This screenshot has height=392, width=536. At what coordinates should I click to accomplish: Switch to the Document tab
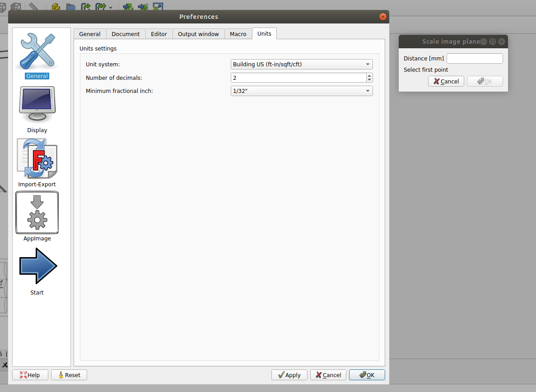coord(126,34)
